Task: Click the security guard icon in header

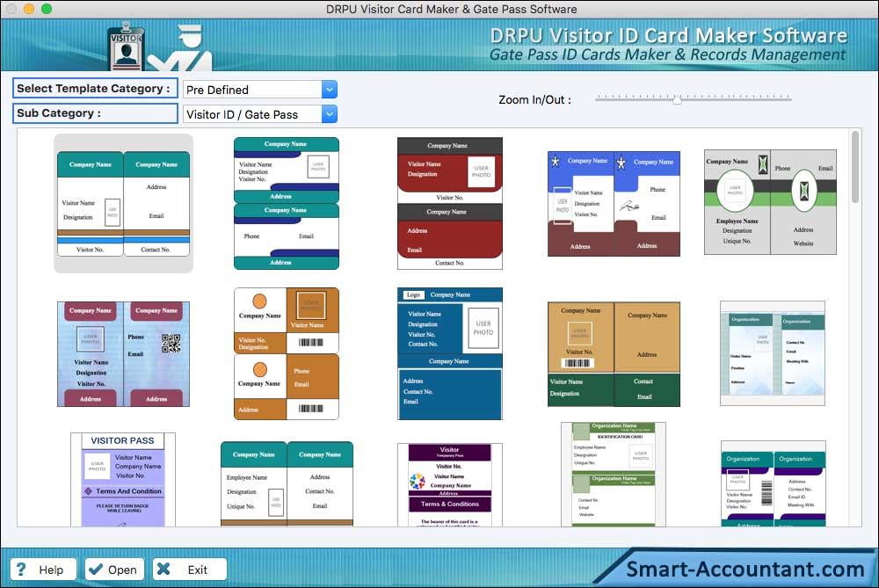Action: coord(180,48)
